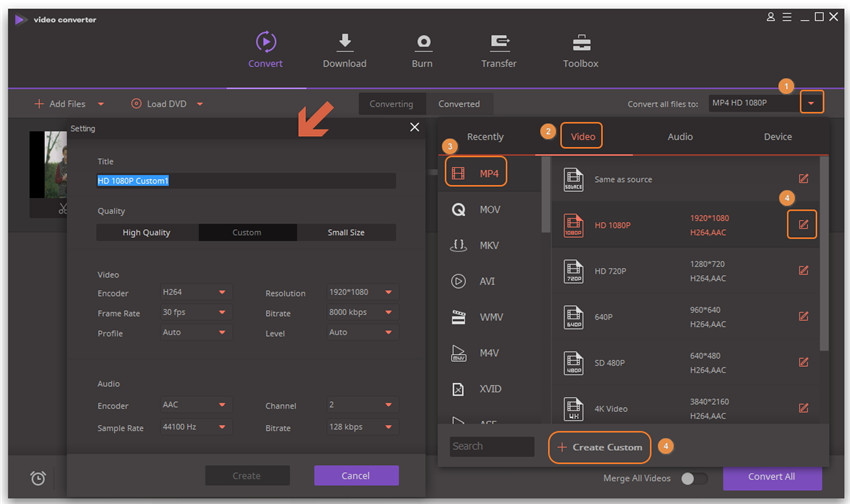Click the Add Files plus icon
850x504 pixels.
pos(39,104)
